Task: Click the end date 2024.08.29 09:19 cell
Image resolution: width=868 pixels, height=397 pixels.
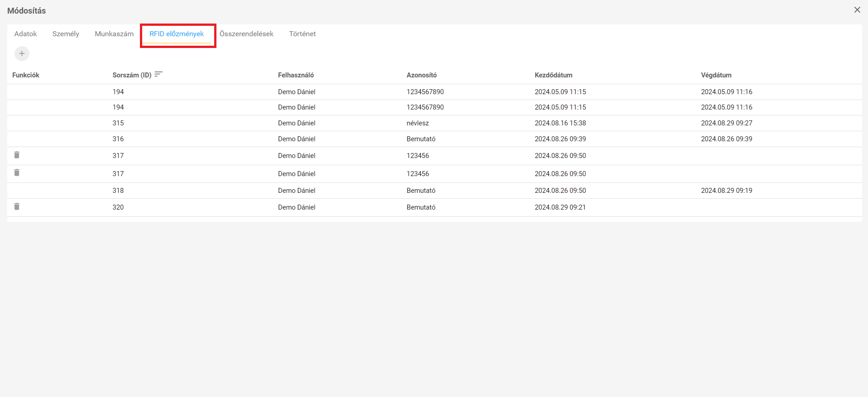Action: point(726,191)
